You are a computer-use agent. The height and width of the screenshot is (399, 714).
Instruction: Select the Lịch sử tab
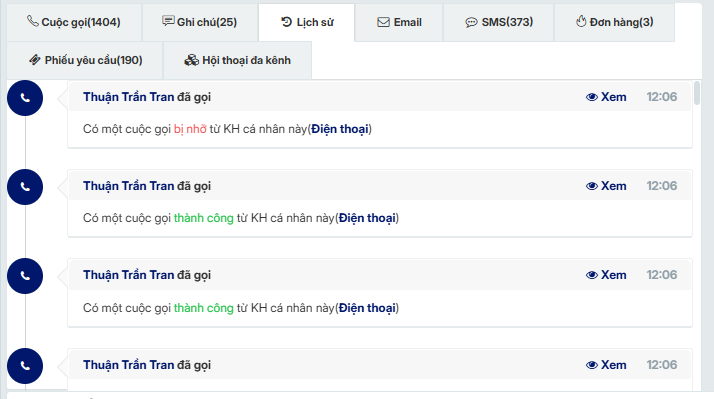306,22
